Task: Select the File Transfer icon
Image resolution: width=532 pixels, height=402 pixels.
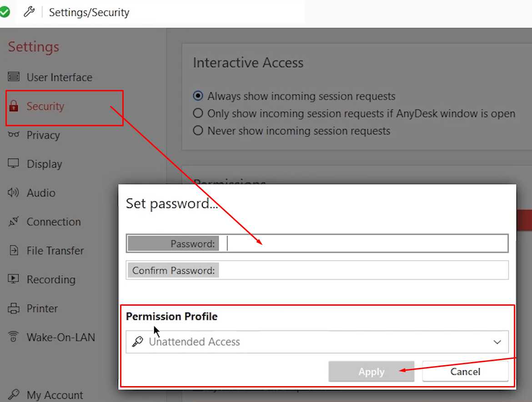Action: 14,250
